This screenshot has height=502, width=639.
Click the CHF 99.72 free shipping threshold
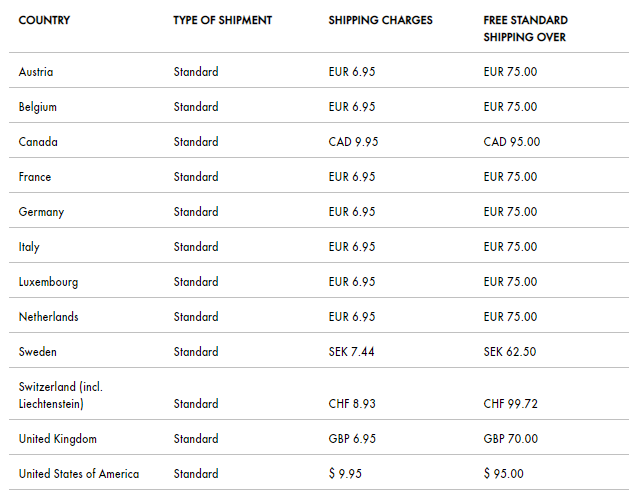(x=510, y=404)
